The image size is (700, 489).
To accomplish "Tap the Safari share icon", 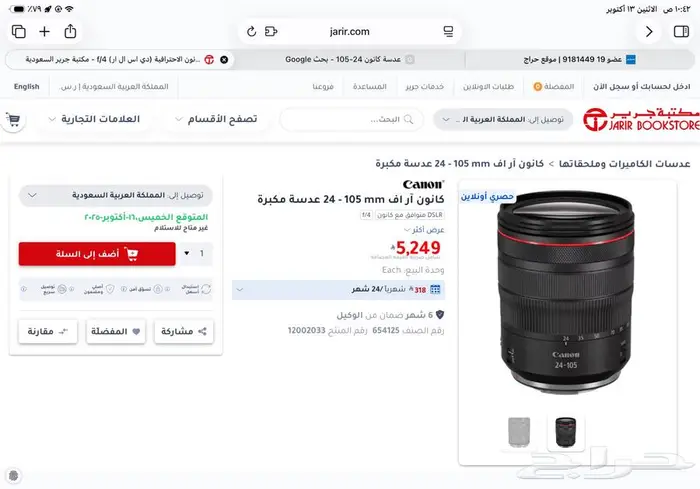I will [70, 31].
